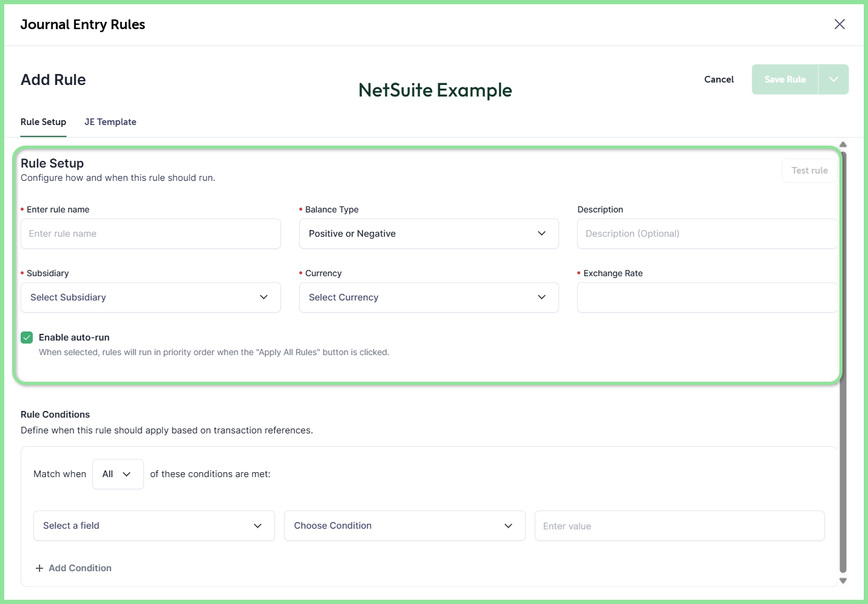Click the Test rule button
Image resolution: width=868 pixels, height=604 pixels.
click(x=810, y=171)
